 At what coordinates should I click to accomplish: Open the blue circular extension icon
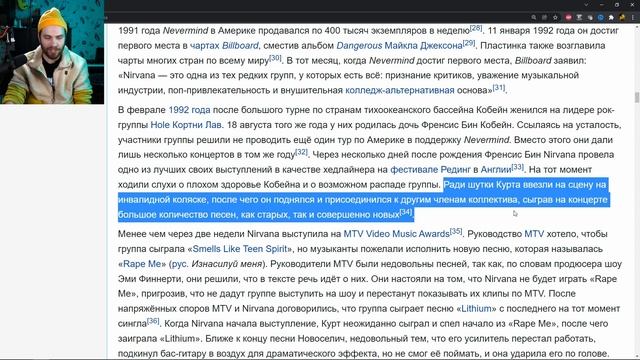click(x=600, y=17)
